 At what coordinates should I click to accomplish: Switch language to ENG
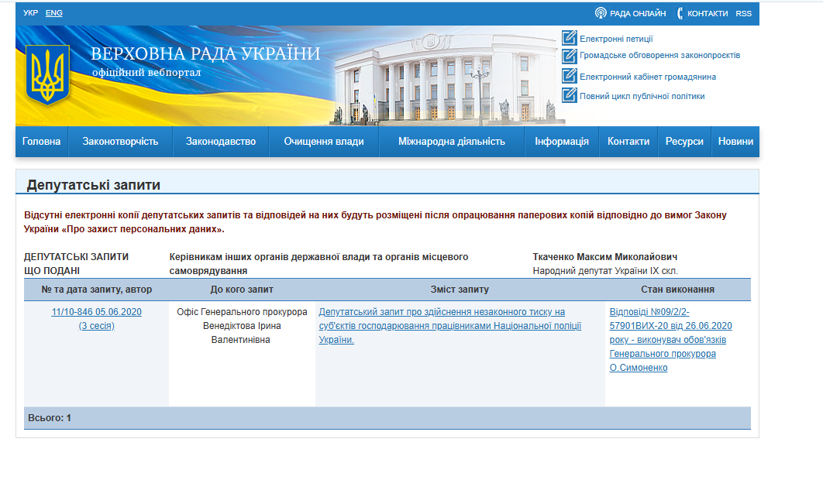[54, 12]
